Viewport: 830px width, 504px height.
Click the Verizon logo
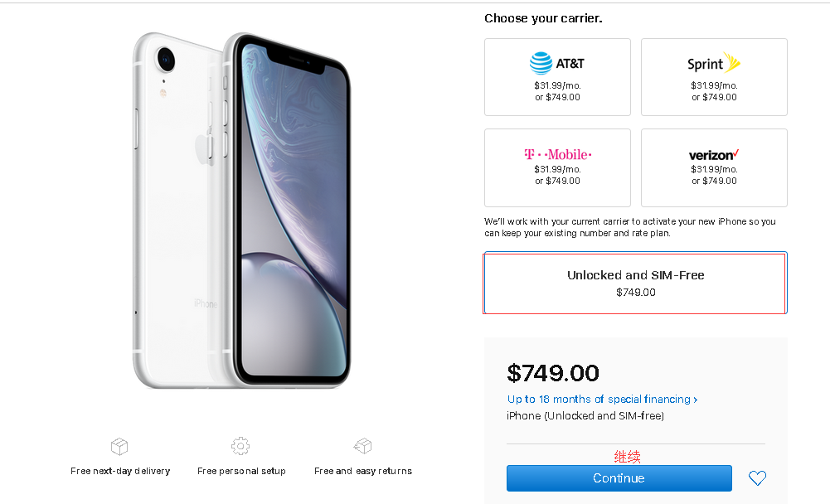[x=714, y=155]
